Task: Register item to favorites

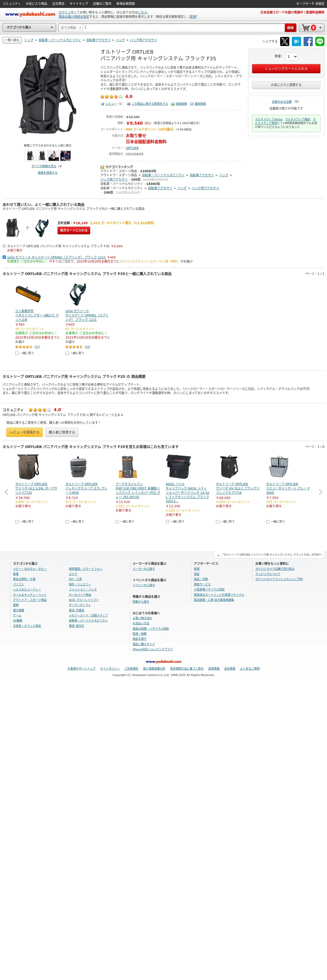Action: (x=286, y=85)
